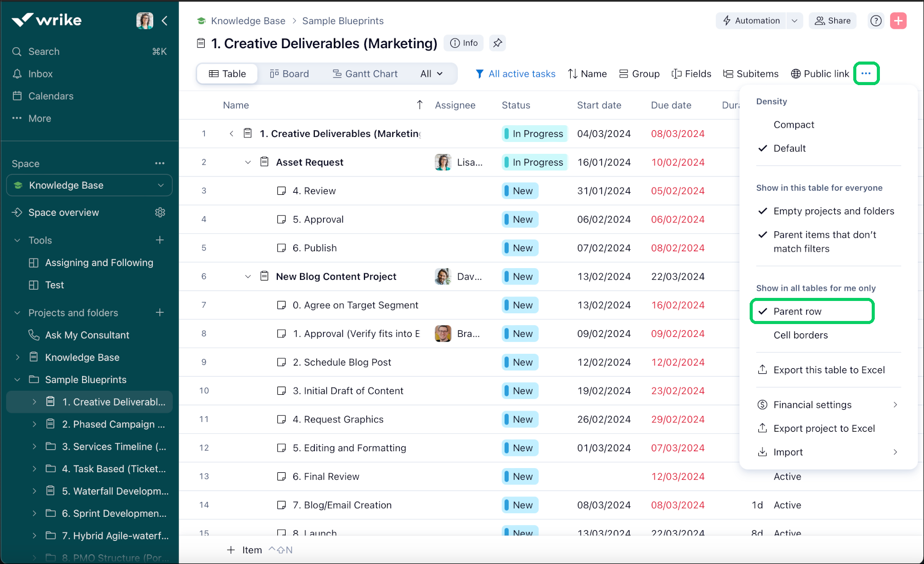The image size is (924, 564).
Task: Choose Export this table to Excel
Action: [x=829, y=370]
